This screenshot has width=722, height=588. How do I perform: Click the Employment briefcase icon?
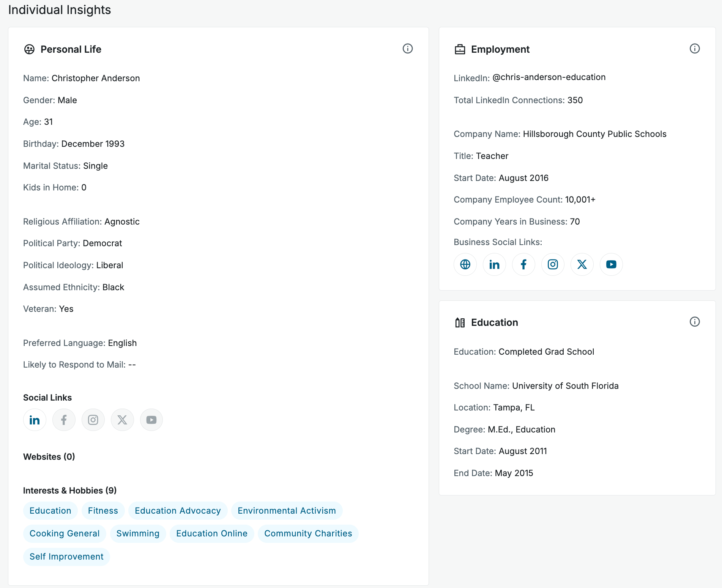[460, 49]
